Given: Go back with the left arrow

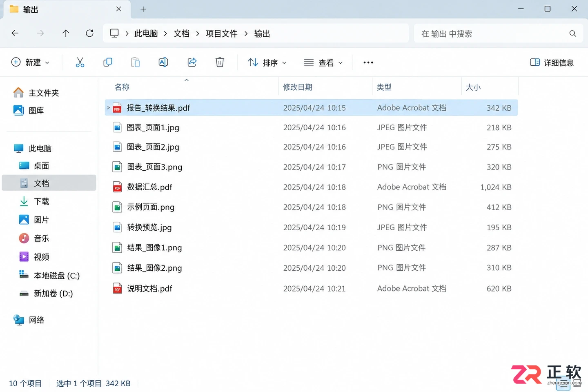Looking at the screenshot, I should tap(15, 33).
